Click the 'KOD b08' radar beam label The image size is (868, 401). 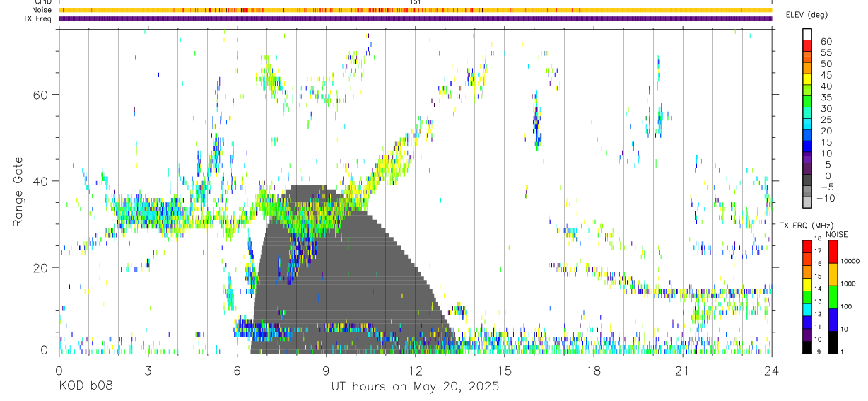tap(85, 387)
